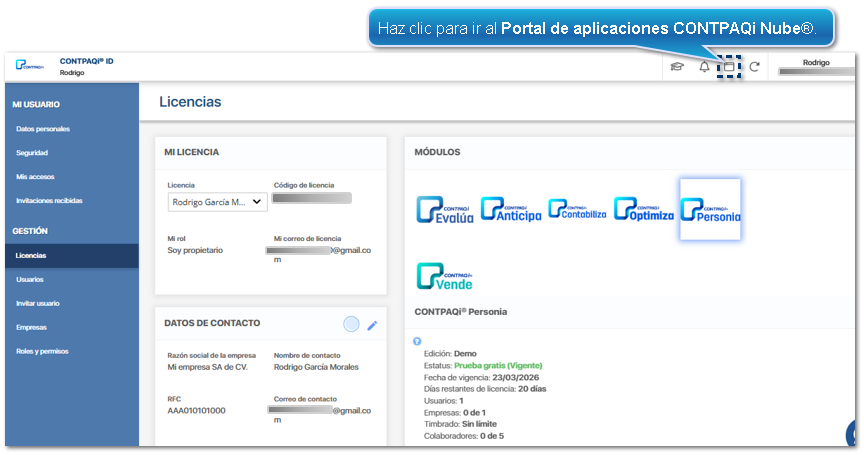Click the MÓDULOS panel heading
The image size is (864, 455).
[x=438, y=152]
